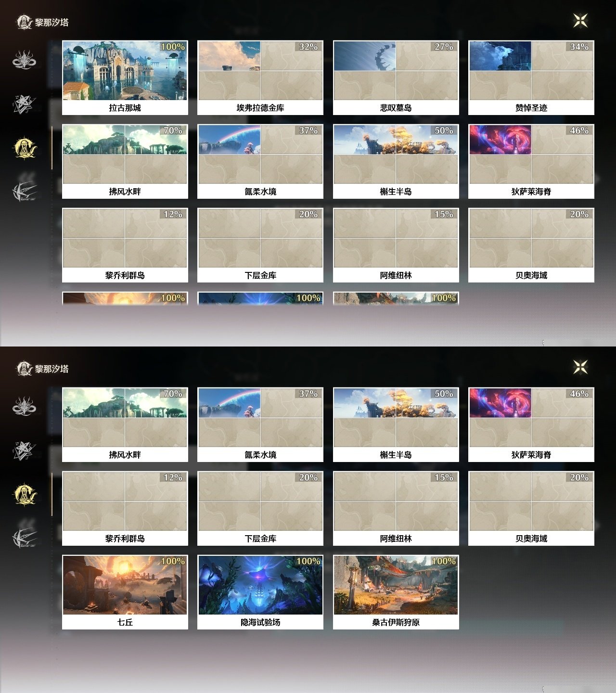This screenshot has width=616, height=693.
Task: Click the 27% progress badge on 悲叹墓岛
Action: [x=444, y=47]
